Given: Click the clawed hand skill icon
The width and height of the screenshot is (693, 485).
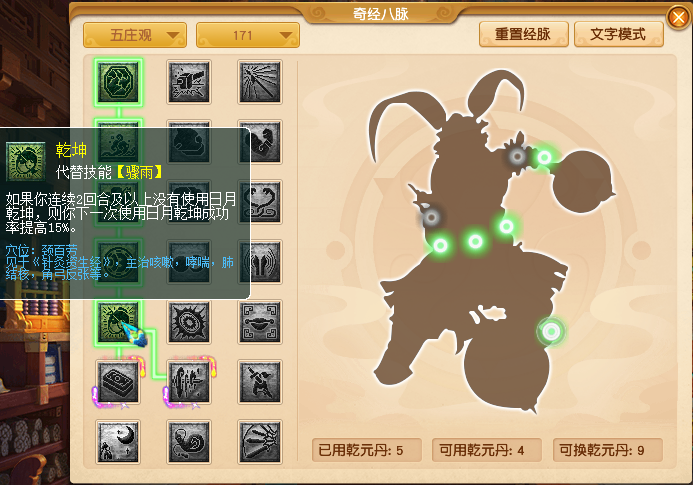Looking at the screenshot, I should (260, 442).
